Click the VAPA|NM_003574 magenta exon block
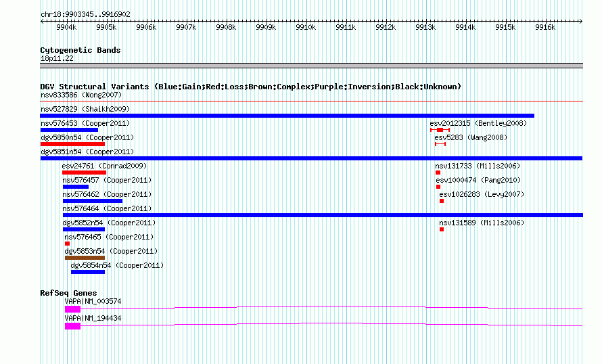Image resolution: width=602 pixels, height=364 pixels. 72,309
